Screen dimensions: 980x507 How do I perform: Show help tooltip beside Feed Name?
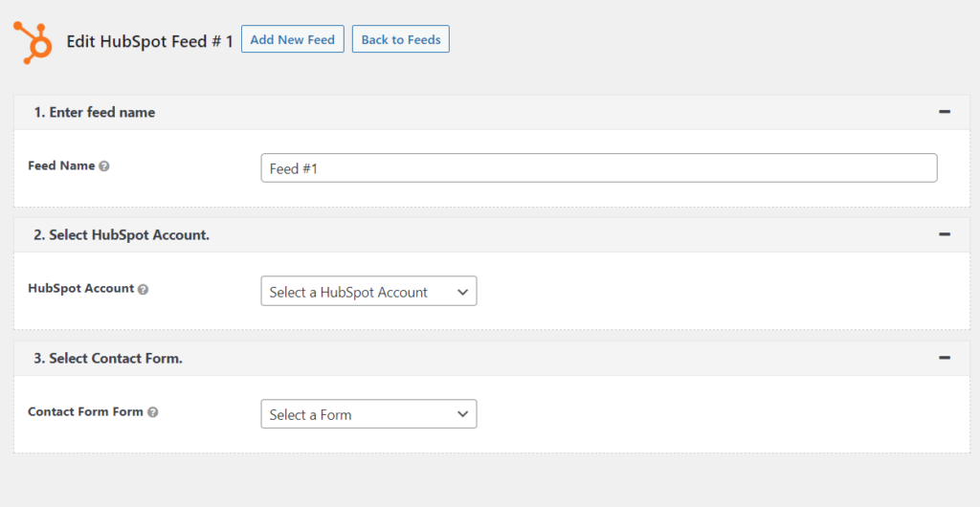[104, 166]
